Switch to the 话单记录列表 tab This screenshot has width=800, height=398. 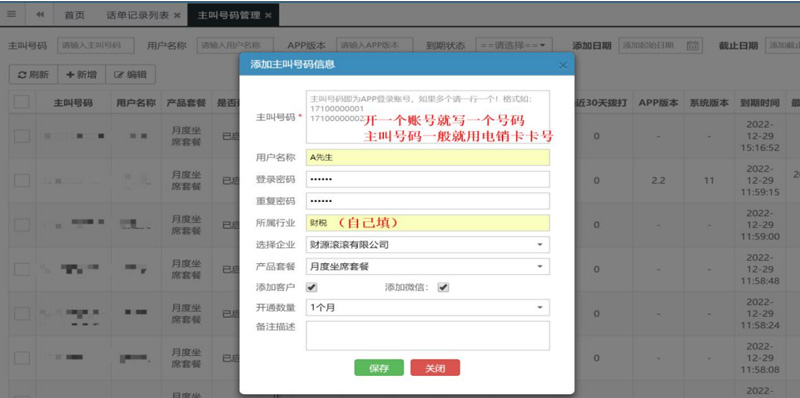click(137, 15)
